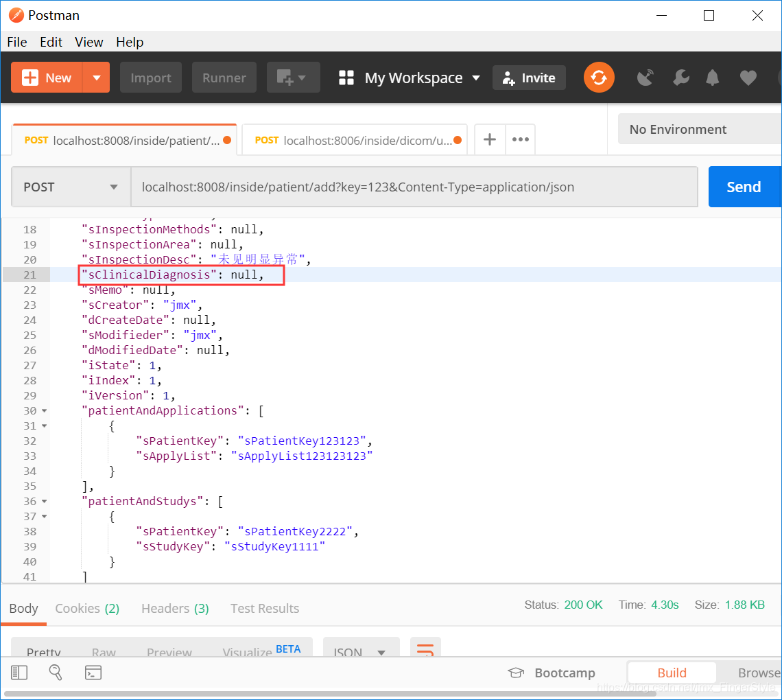This screenshot has height=700, width=782.
Task: Select the Browse mode
Action: [x=759, y=673]
